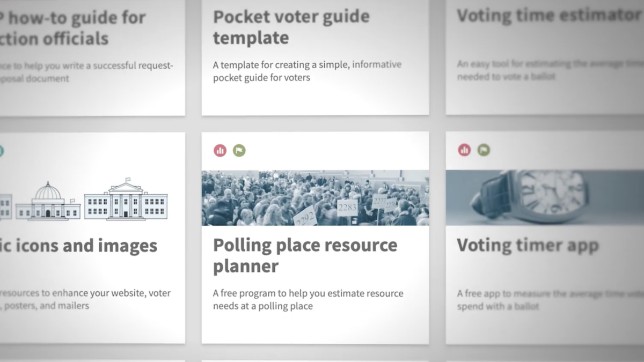Image resolution: width=644 pixels, height=362 pixels.
Task: Open the civic icons and images title
Action: click(x=79, y=246)
